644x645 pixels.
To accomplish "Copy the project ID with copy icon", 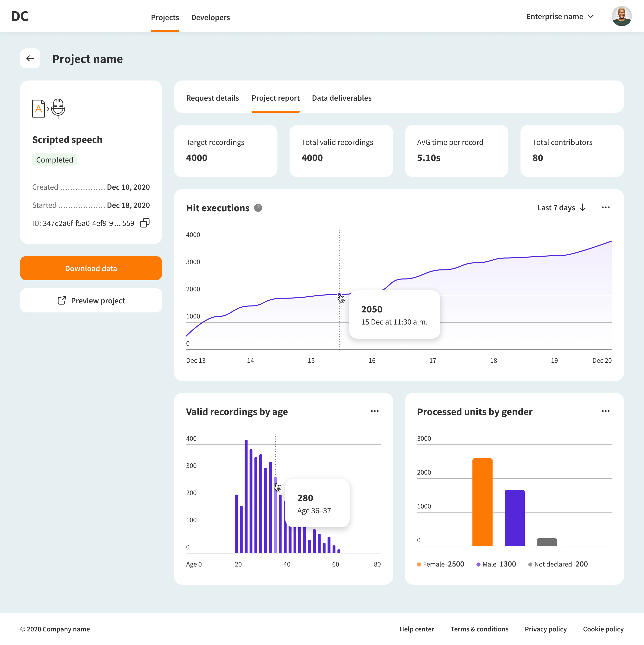I will click(x=145, y=223).
